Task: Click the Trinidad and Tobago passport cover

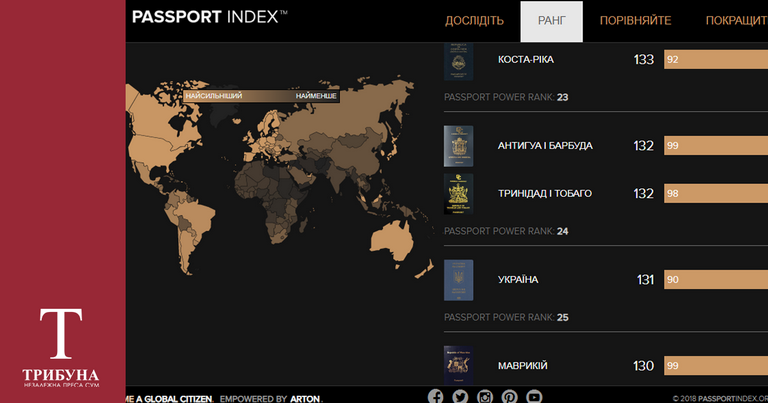Action: (x=458, y=194)
